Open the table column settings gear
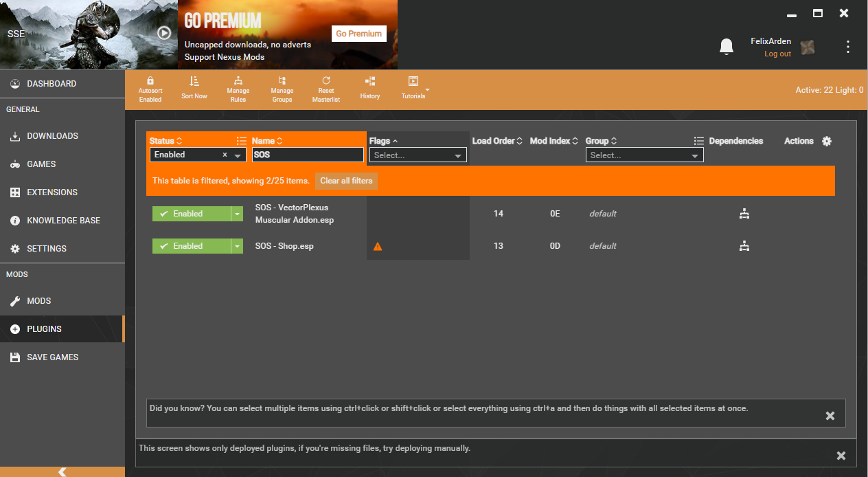 [827, 141]
